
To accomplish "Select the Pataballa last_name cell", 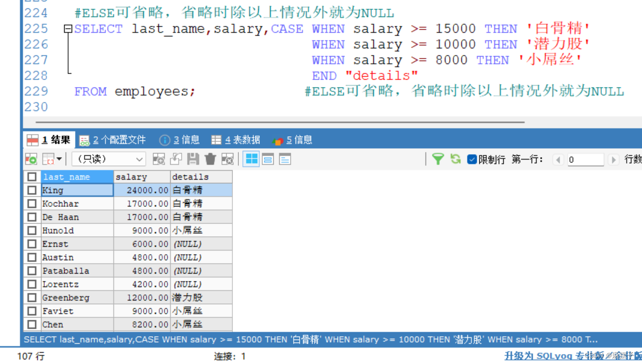I will click(77, 271).
